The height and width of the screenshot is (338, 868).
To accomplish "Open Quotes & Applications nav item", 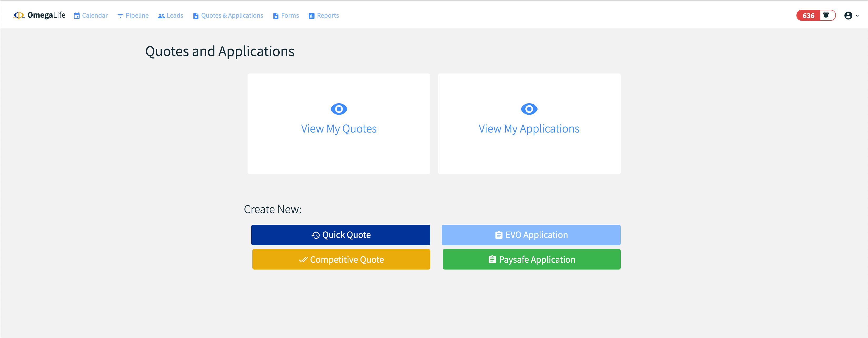I will point(228,16).
